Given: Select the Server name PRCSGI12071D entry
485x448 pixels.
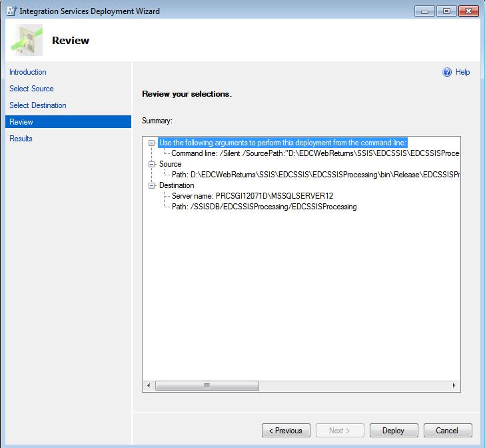Looking at the screenshot, I should click(x=252, y=196).
